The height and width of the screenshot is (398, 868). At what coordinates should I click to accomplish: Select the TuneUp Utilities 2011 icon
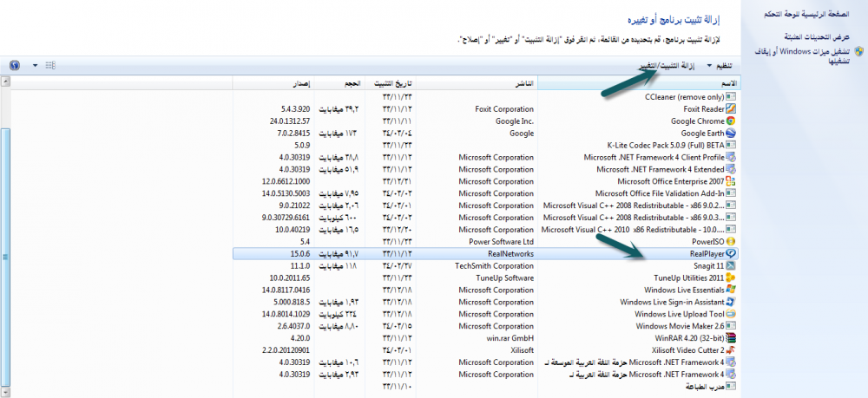731,277
